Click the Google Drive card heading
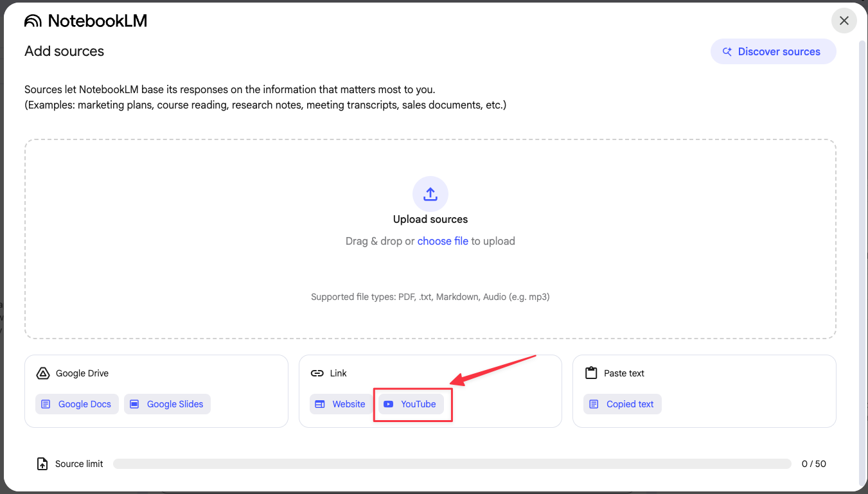868x494 pixels. click(82, 373)
